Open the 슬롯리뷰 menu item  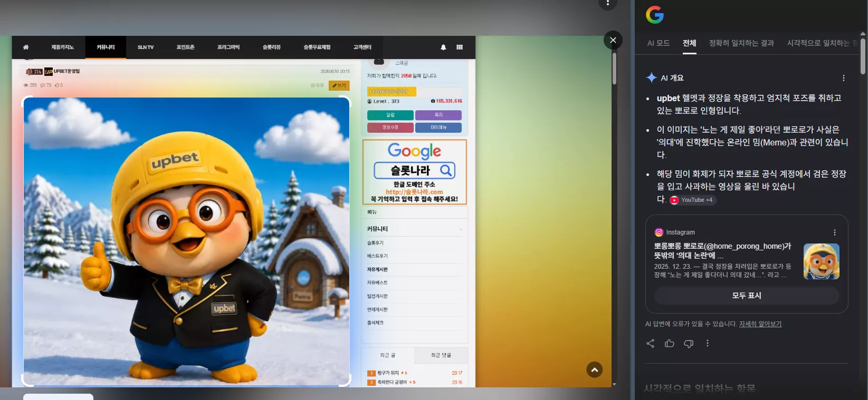click(271, 47)
